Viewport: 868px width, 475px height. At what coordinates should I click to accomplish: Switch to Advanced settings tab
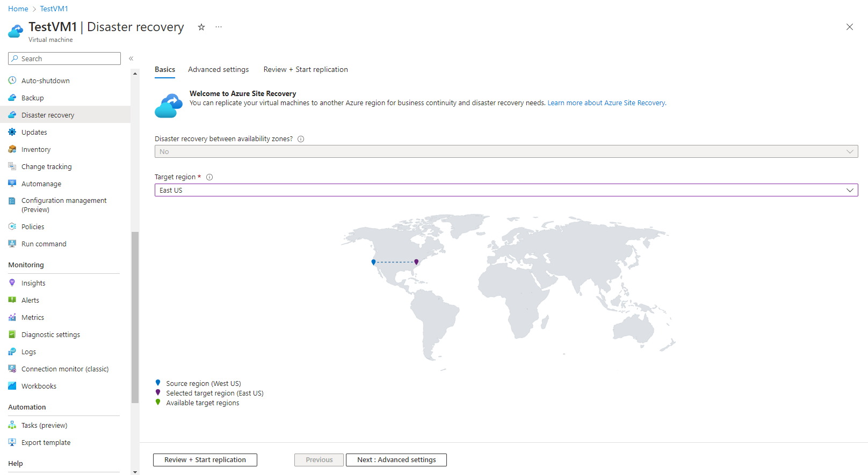(219, 69)
